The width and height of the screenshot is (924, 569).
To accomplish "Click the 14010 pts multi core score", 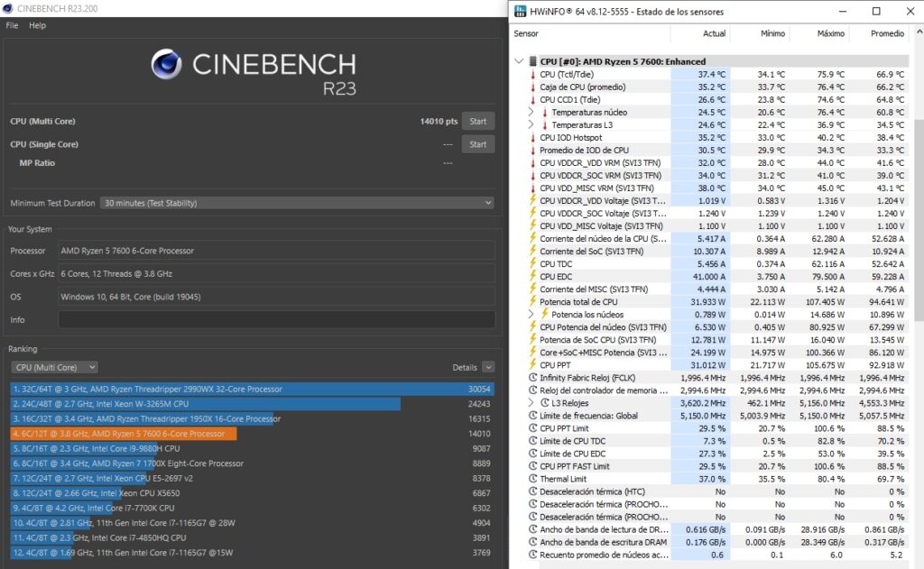I will click(x=439, y=122).
